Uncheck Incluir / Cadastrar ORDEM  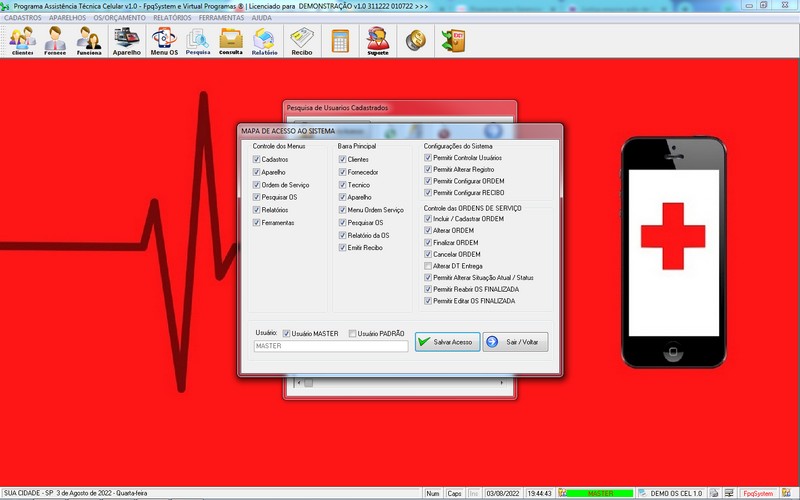428,218
